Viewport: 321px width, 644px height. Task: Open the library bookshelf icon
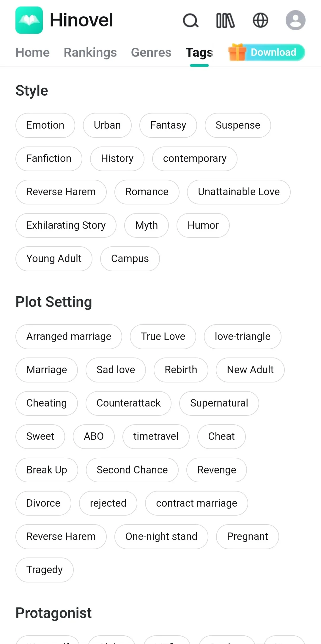225,21
